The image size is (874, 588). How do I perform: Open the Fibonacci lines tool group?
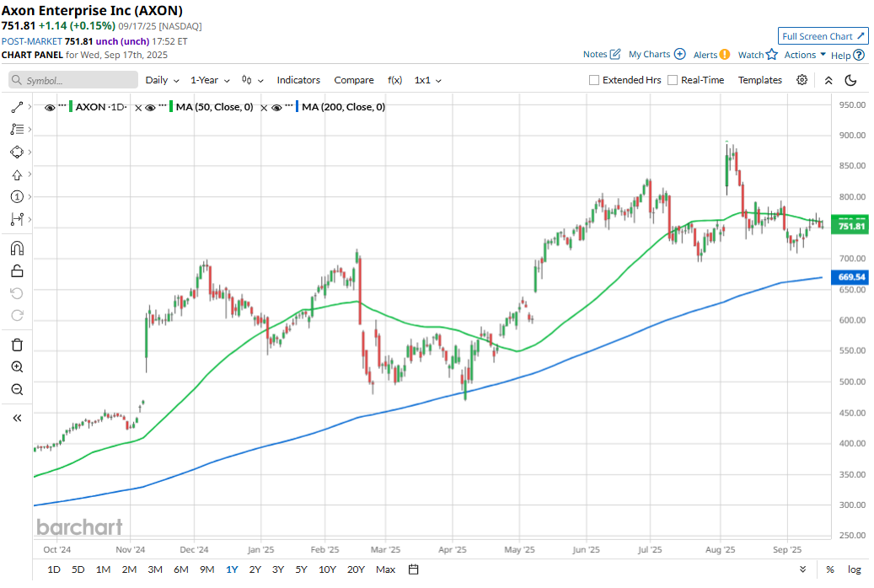tap(17, 129)
